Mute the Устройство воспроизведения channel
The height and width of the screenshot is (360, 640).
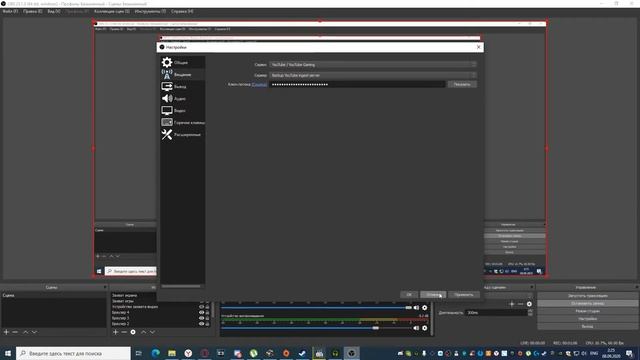pos(416,328)
